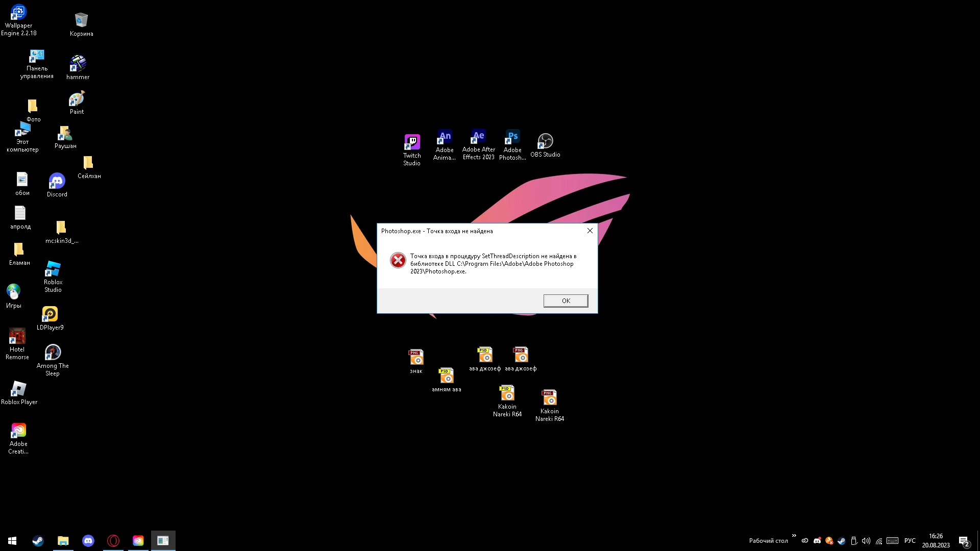Select the Adobe Animate desktop shortcut

(445, 145)
